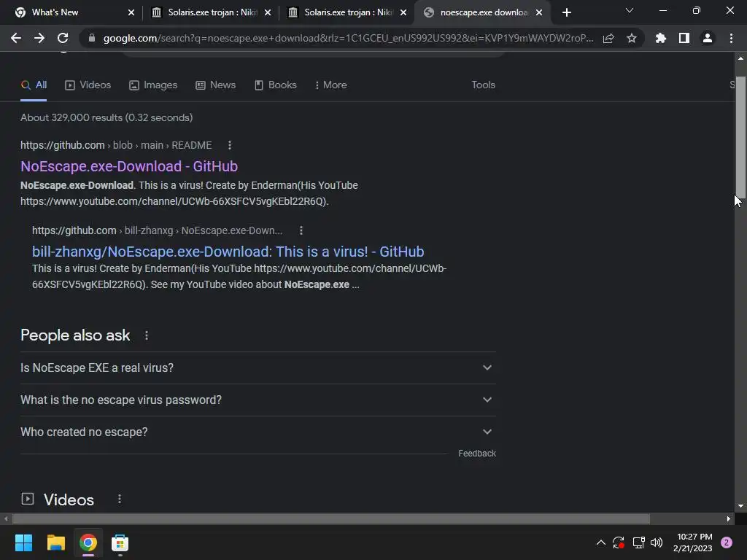Filter results by Books
The width and height of the screenshot is (747, 560).
(275, 85)
